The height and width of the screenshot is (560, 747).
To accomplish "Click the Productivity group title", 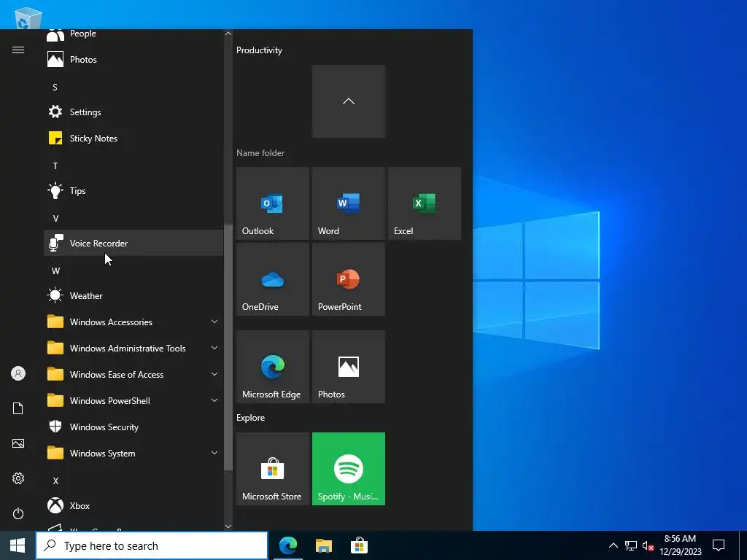I will click(259, 50).
